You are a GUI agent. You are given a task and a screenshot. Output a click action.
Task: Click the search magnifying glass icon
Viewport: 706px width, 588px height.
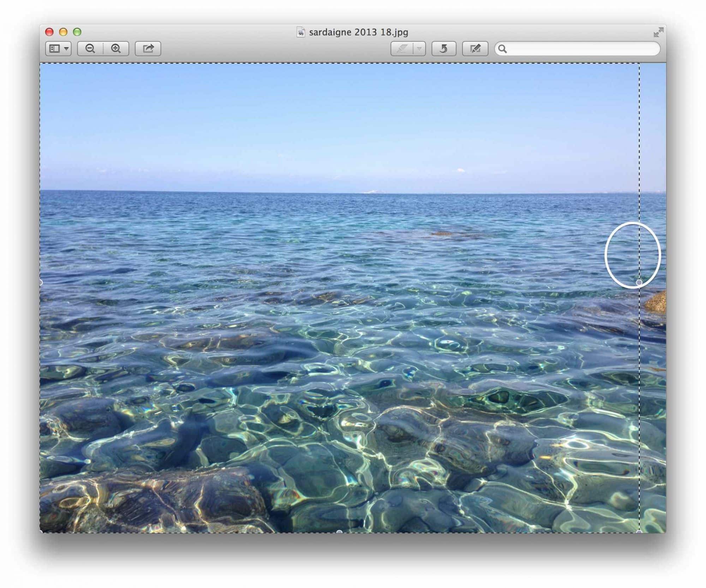(x=503, y=49)
